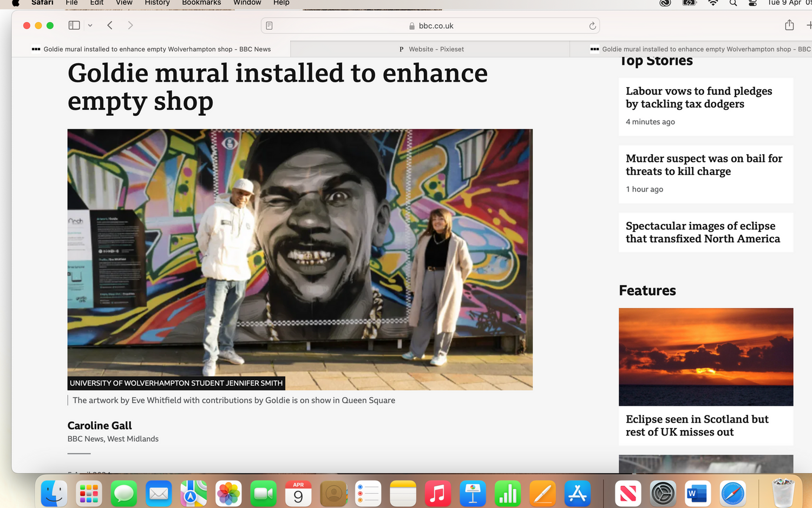This screenshot has height=508, width=812.
Task: Open Notes from the Dock
Action: click(403, 493)
